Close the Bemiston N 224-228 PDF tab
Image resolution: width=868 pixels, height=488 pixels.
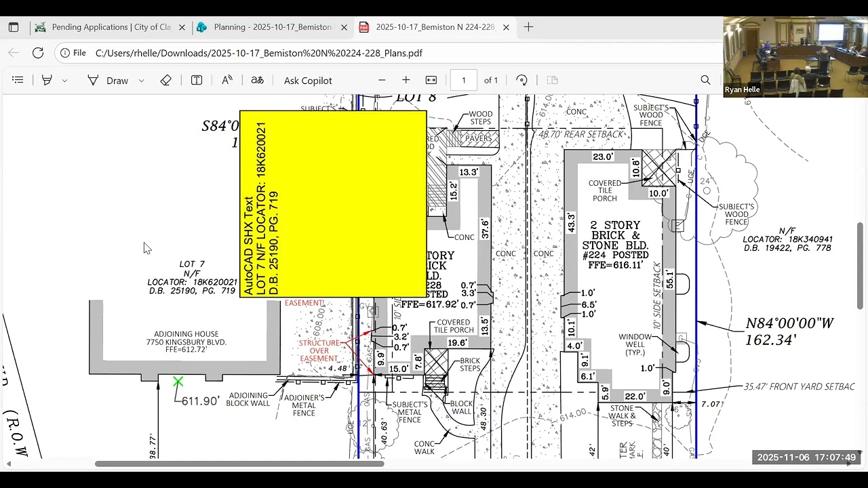[506, 27]
